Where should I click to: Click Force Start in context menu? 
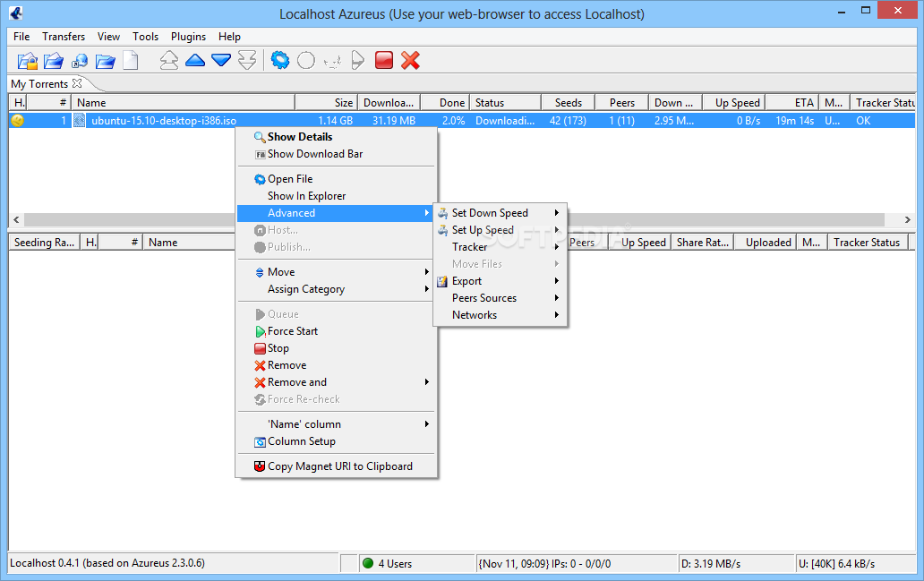tap(337, 331)
